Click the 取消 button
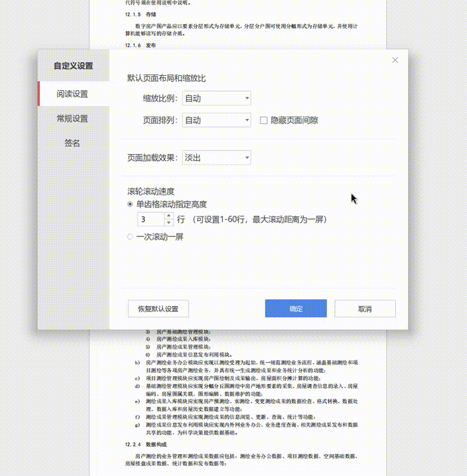 [x=365, y=309]
